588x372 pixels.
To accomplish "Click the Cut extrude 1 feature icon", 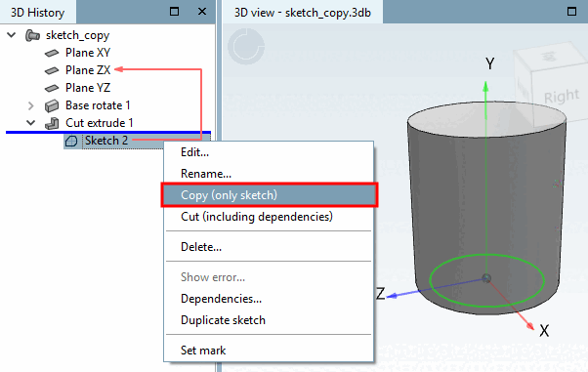I will [52, 123].
